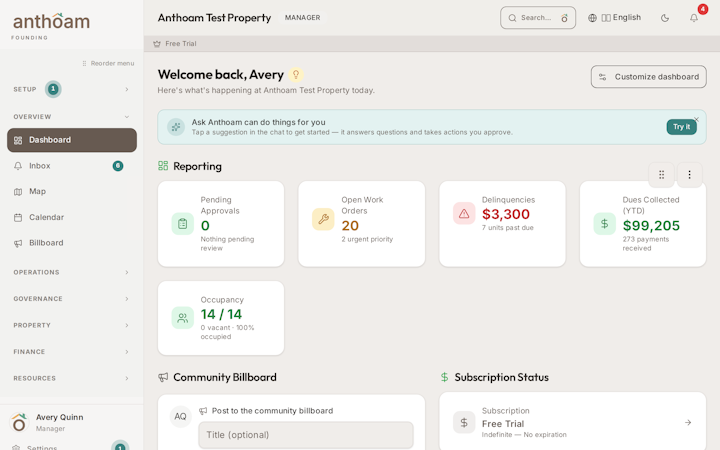The image size is (720, 450).
Task: Click the Customize dashboard button
Action: (648, 77)
